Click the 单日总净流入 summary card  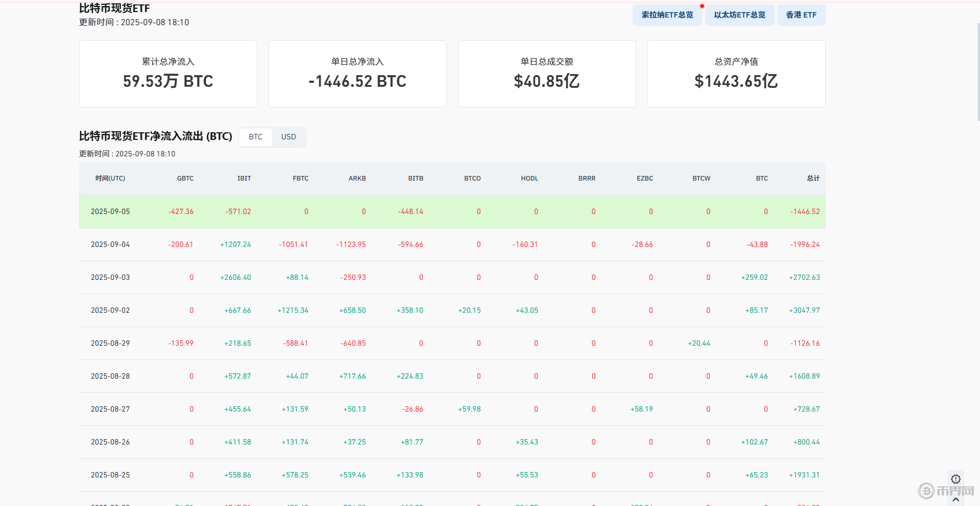tap(357, 74)
